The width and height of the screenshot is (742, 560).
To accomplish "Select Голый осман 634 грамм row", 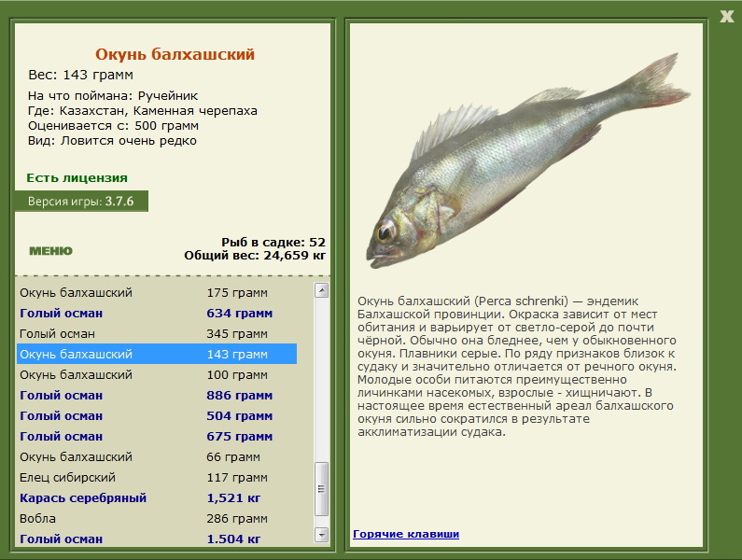I will click(x=157, y=313).
